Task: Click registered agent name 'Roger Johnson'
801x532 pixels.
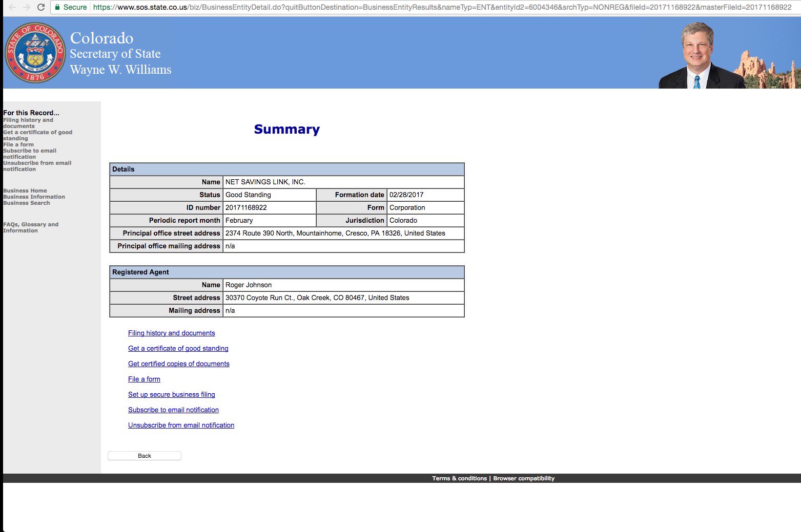Action: [249, 285]
